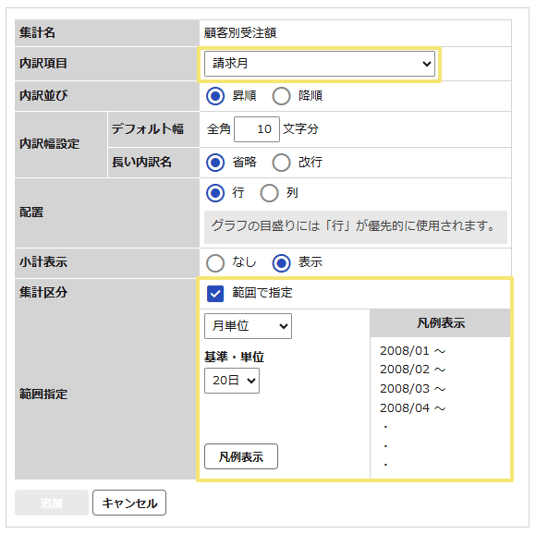This screenshot has height=534, width=536.
Task: Click legend entry 2008/03 ～
Action: pyautogui.click(x=413, y=389)
